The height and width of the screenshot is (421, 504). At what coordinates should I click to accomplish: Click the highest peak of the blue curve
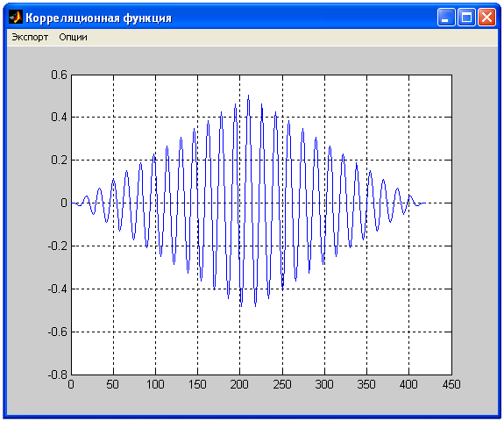tap(248, 96)
